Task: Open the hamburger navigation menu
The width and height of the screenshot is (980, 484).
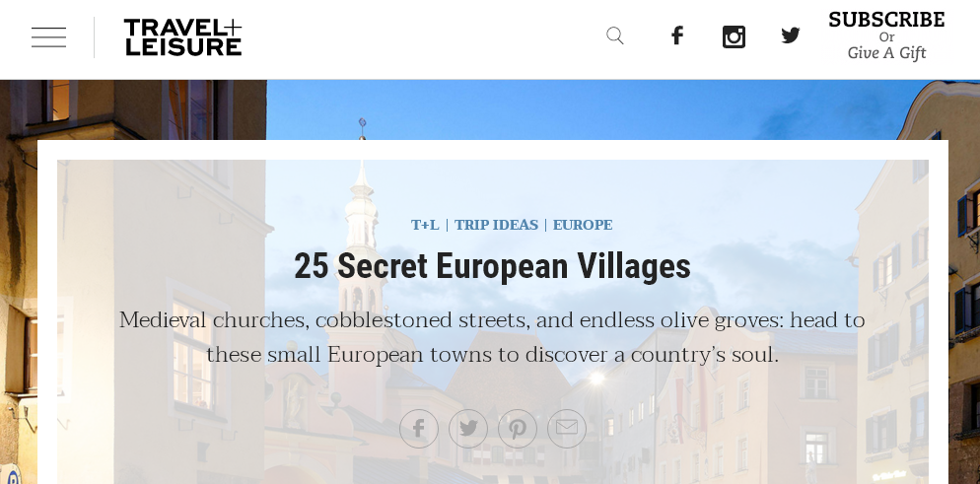Action: tap(48, 37)
